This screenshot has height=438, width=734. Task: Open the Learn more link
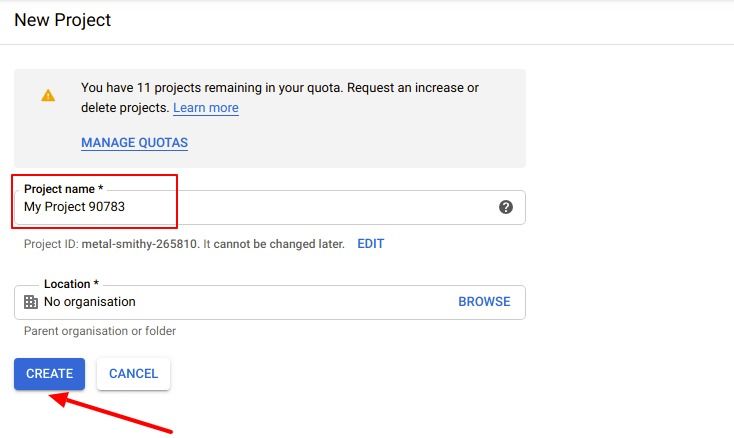click(x=206, y=108)
